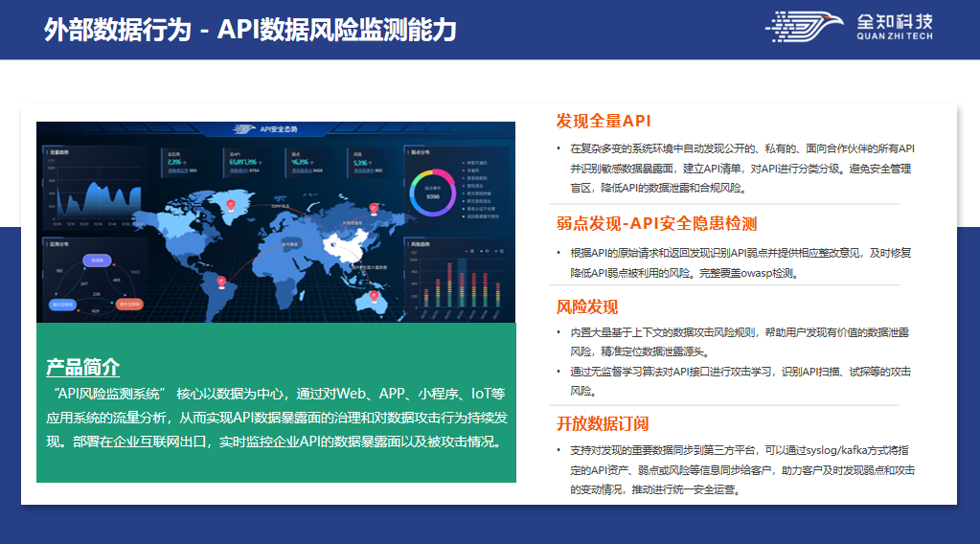
Task: Select the 风险 count 5,396
Action: click(x=360, y=162)
